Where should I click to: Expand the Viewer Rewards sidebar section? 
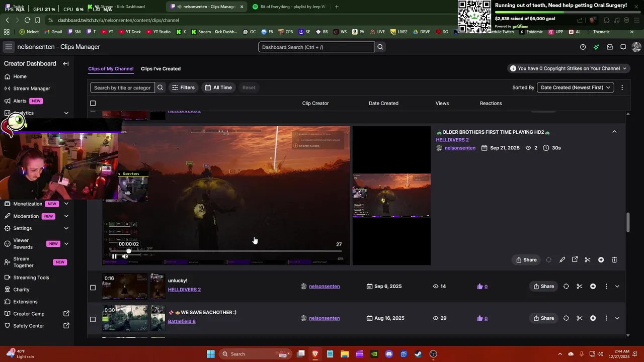coord(66,244)
